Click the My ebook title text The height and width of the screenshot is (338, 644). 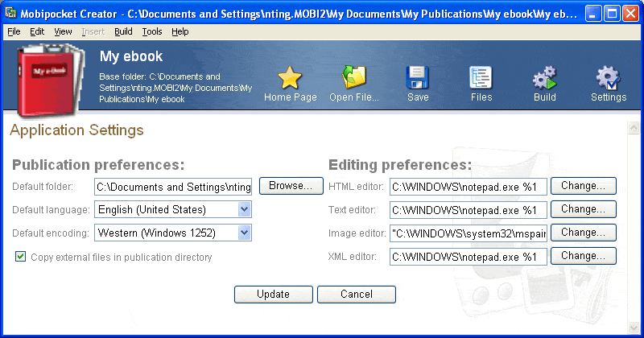[x=131, y=56]
